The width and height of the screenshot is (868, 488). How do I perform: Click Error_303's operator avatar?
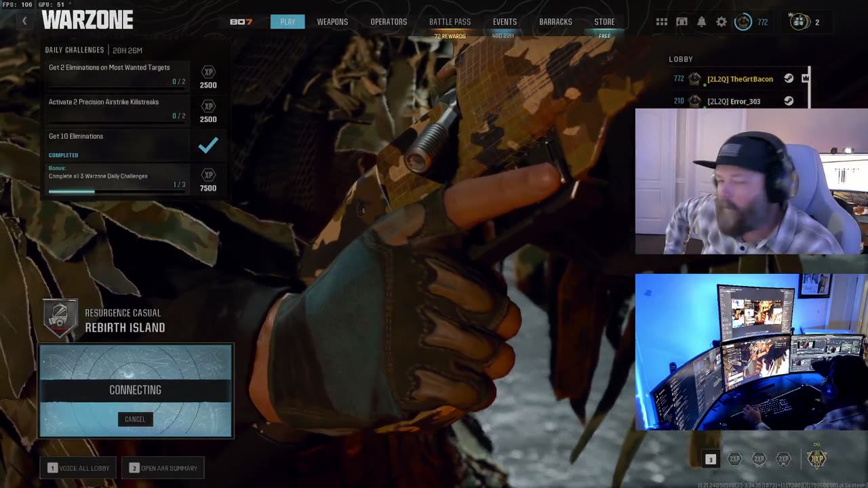(694, 101)
